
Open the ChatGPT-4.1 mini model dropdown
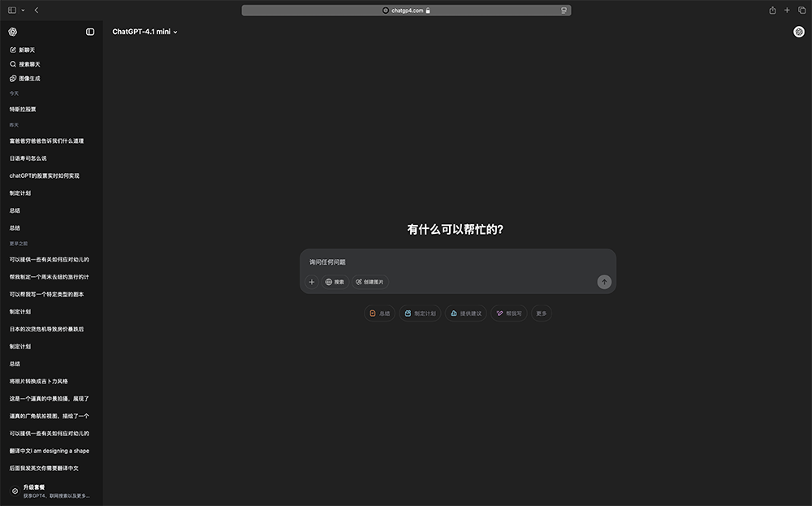click(145, 32)
